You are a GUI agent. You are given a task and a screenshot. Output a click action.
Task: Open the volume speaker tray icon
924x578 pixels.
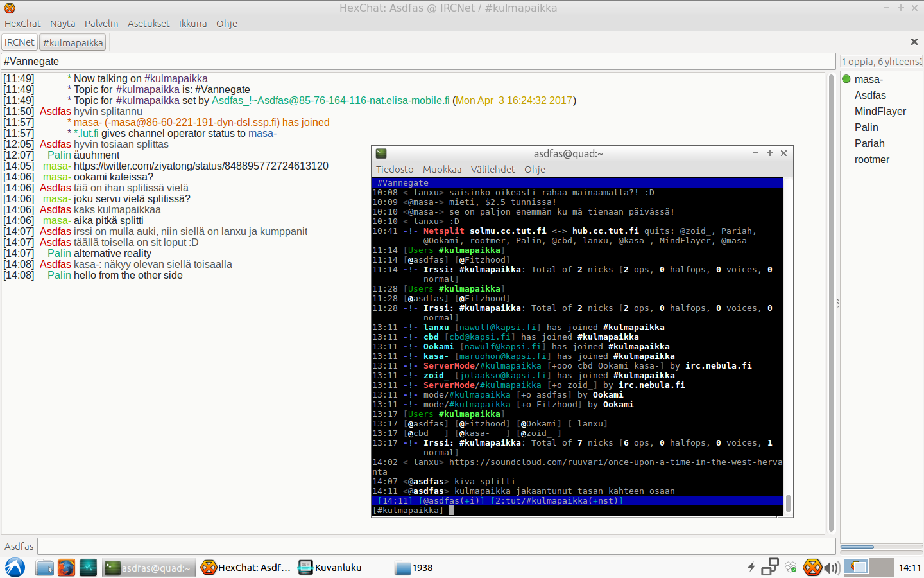(x=832, y=568)
